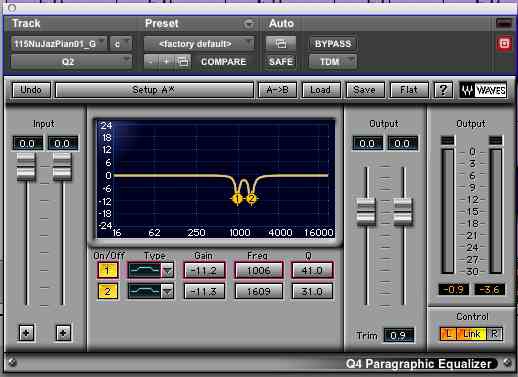Toggle band 2 on/off
This screenshot has height=377, width=518.
click(107, 292)
